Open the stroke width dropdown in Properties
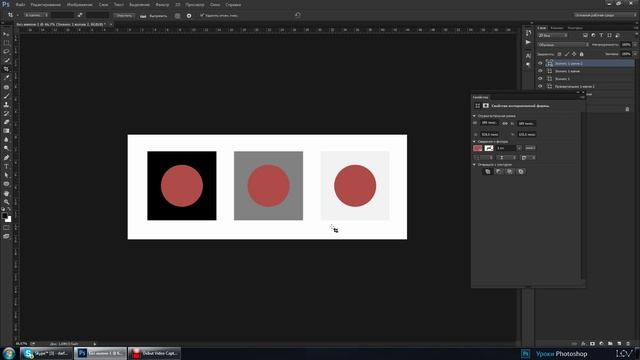Viewport: 640px width, 360px height. tap(519, 148)
